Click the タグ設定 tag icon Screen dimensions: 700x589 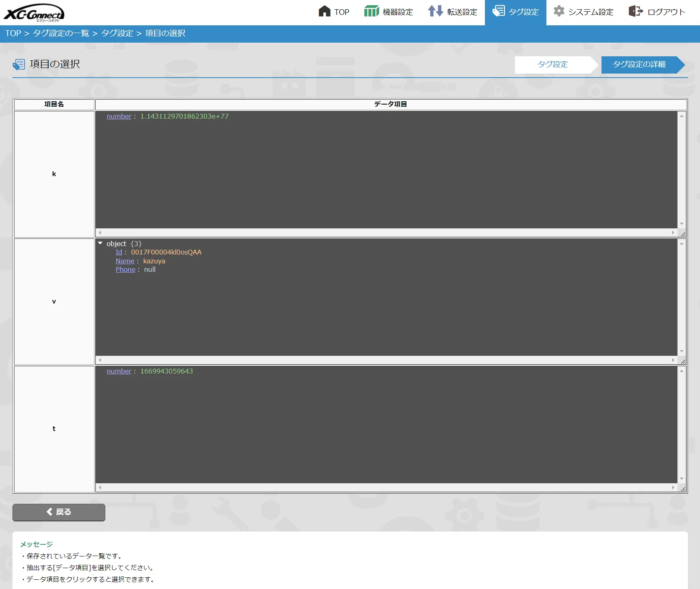tap(499, 11)
